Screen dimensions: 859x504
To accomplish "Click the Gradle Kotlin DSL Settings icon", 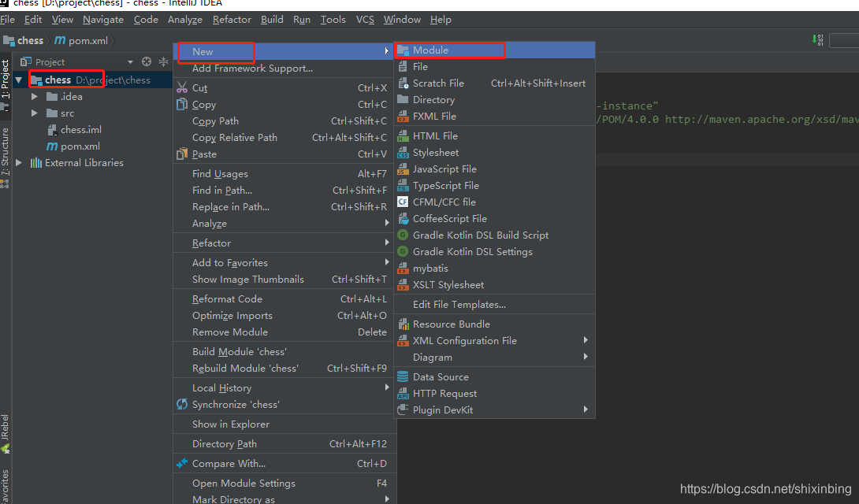I will tap(403, 252).
